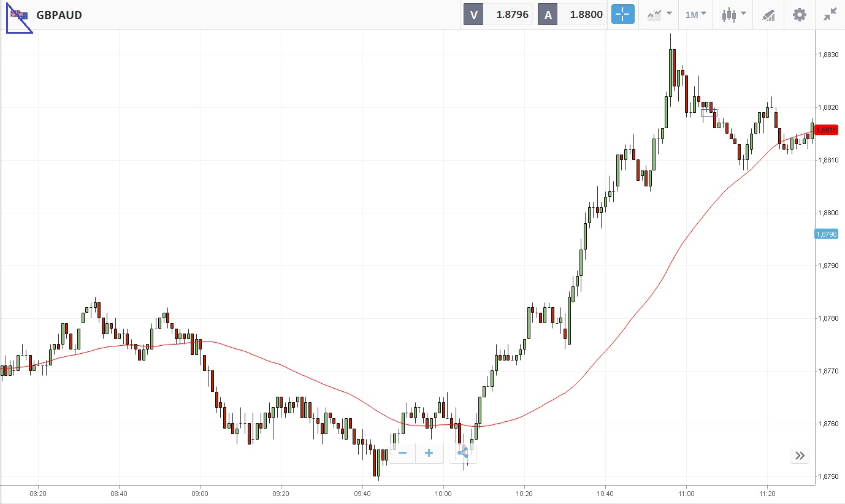The width and height of the screenshot is (845, 504).
Task: Open the candlestick chart type dropdown
Action: click(733, 15)
